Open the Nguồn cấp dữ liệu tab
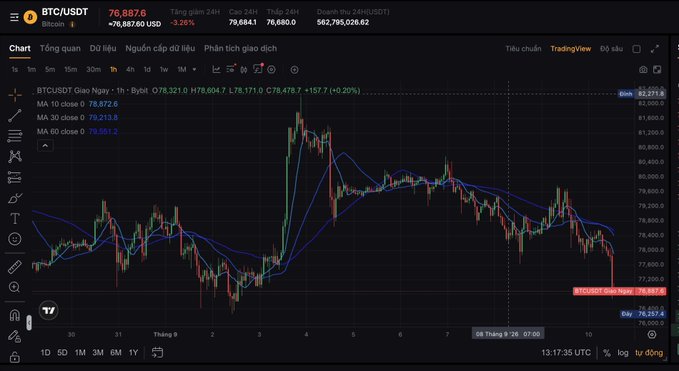 [160, 48]
